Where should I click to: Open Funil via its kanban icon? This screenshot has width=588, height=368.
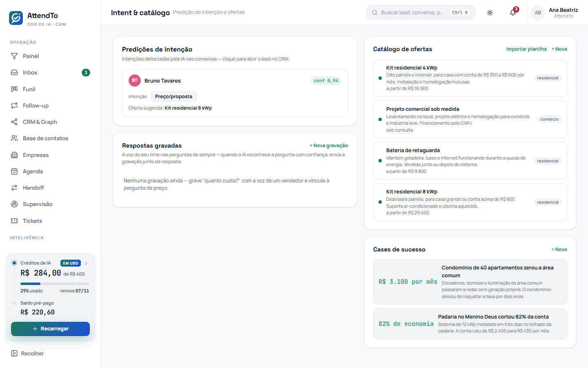tap(14, 89)
